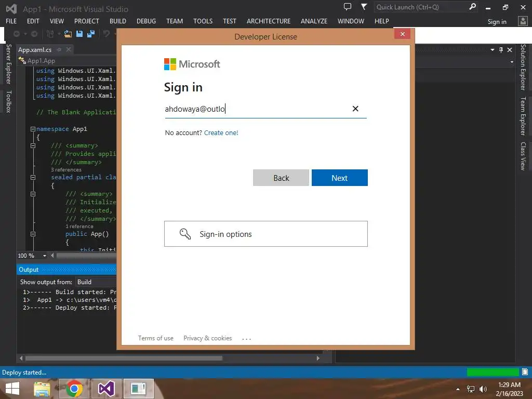Open the Privacy & cookies link
Screen dimensions: 532x399
208,338
